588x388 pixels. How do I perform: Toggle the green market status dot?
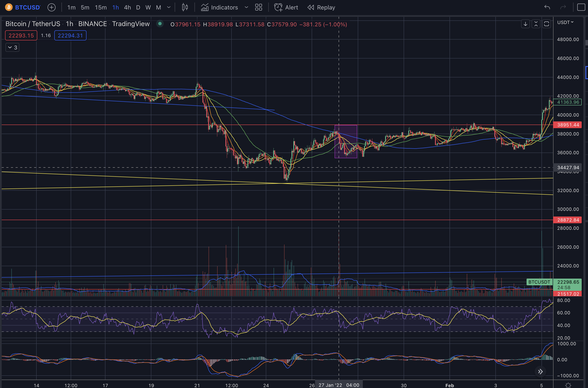click(160, 24)
